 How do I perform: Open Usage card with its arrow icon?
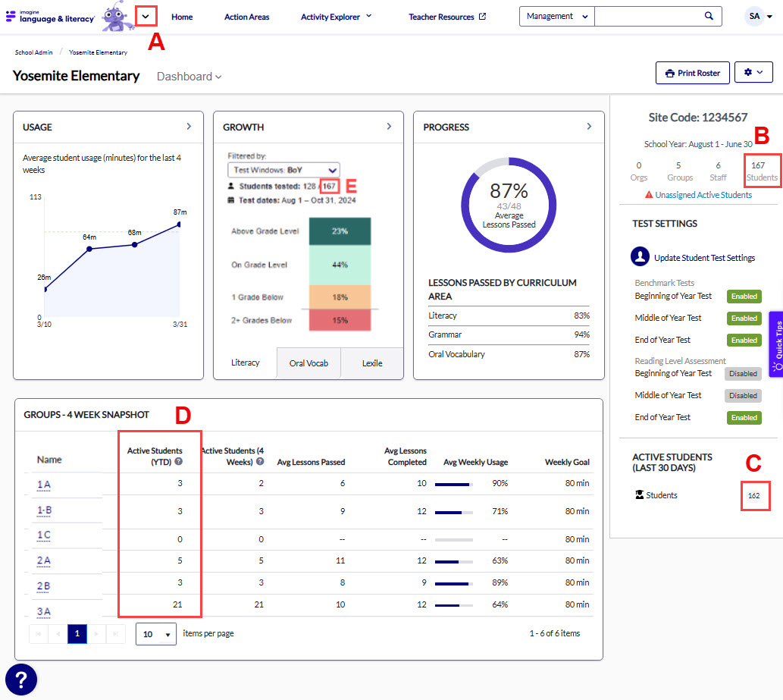pos(189,127)
